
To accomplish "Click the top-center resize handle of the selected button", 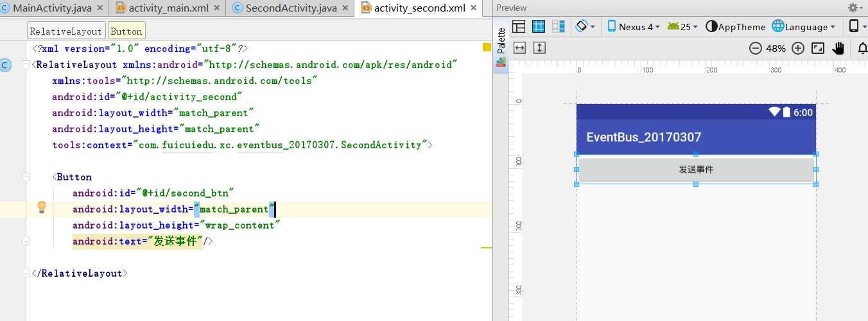I will [x=696, y=154].
